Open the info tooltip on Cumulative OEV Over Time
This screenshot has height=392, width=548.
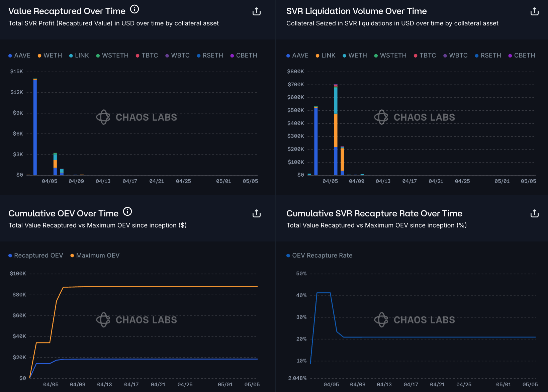point(127,211)
